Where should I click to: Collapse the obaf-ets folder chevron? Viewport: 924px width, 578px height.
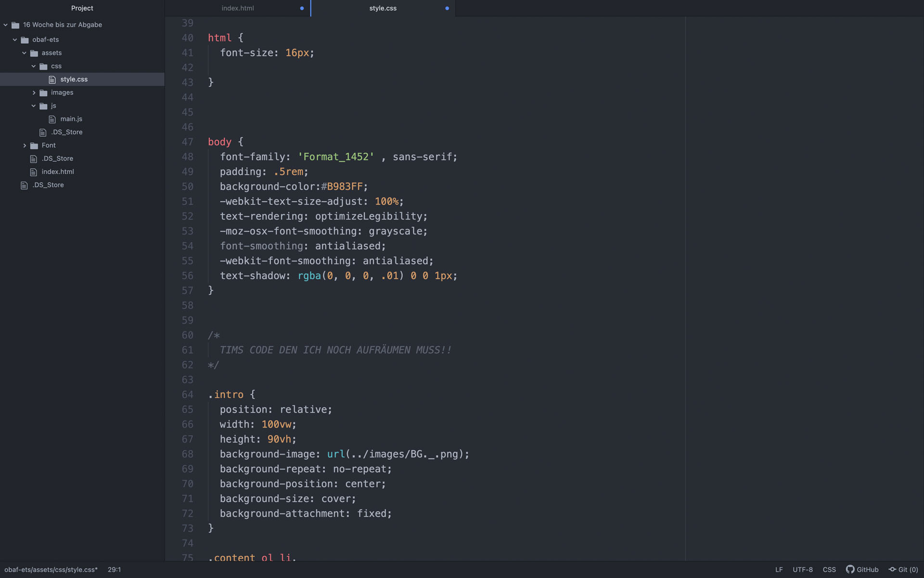[15, 39]
